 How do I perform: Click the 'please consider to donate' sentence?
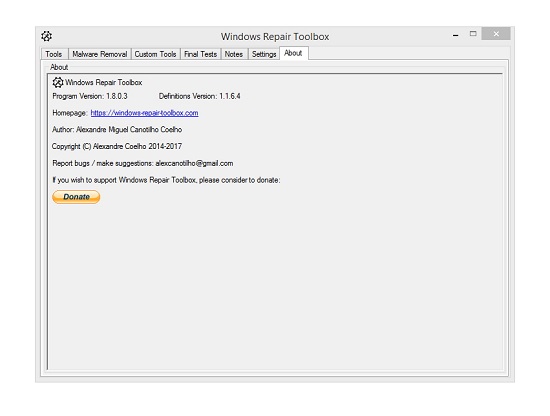click(166, 180)
